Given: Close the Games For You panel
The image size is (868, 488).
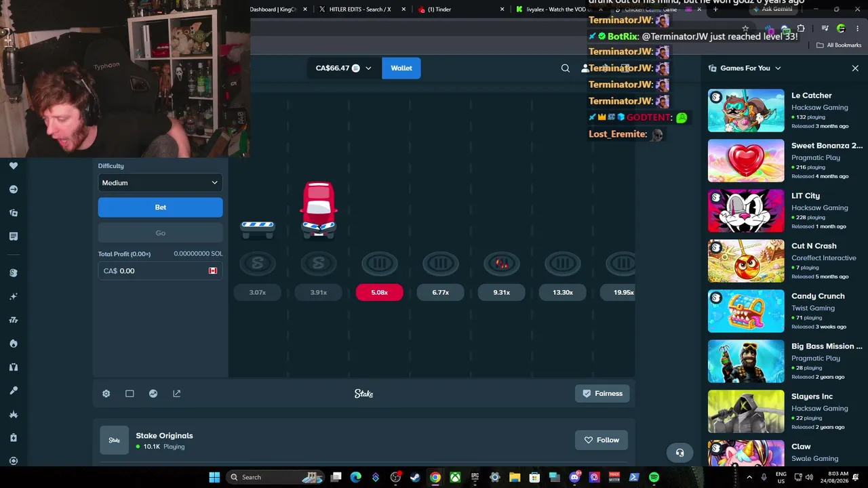Looking at the screenshot, I should 855,68.
